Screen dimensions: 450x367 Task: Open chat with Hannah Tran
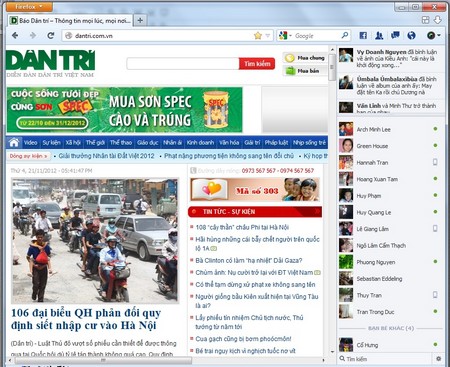[391, 163]
